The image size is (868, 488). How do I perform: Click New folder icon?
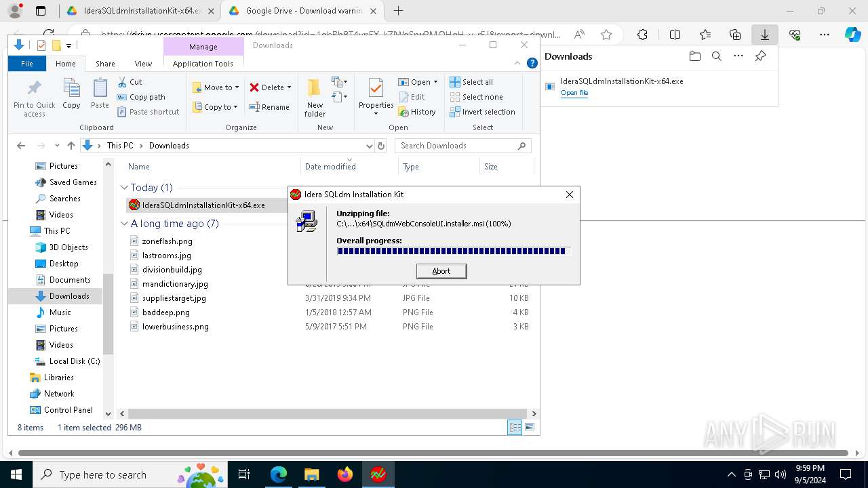[x=315, y=88]
